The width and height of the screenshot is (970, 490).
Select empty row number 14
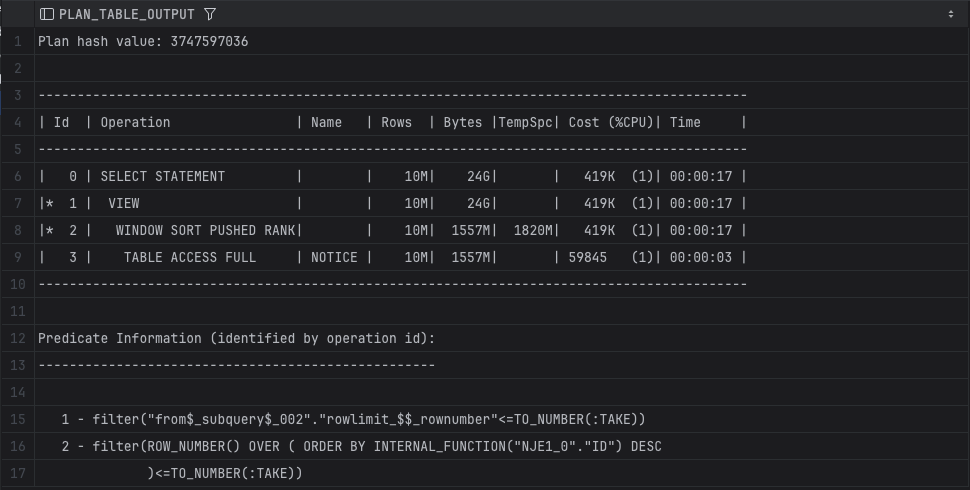17,392
